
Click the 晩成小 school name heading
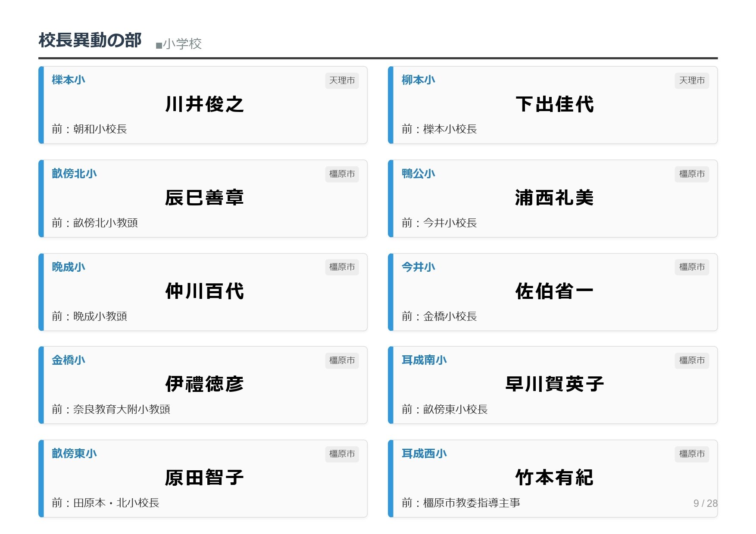coord(68,267)
